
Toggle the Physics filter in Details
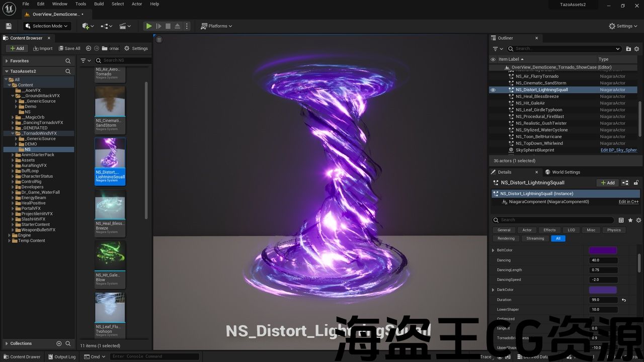tap(613, 230)
